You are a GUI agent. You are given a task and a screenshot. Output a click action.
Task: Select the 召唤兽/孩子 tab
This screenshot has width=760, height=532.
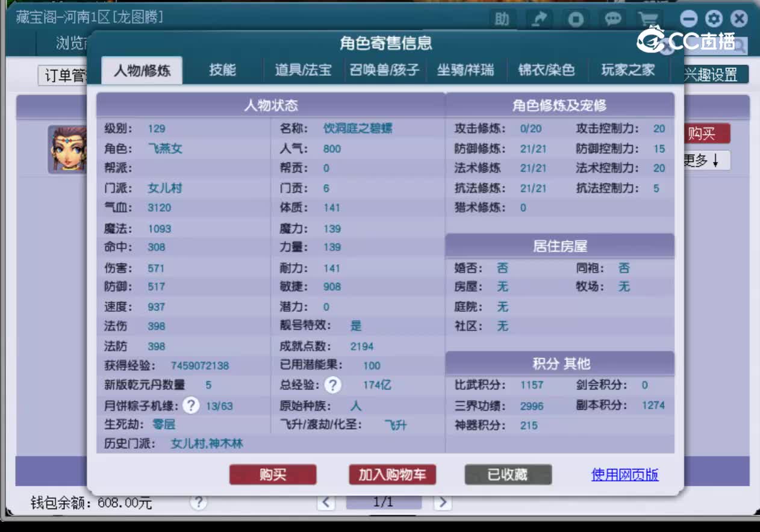click(x=384, y=70)
